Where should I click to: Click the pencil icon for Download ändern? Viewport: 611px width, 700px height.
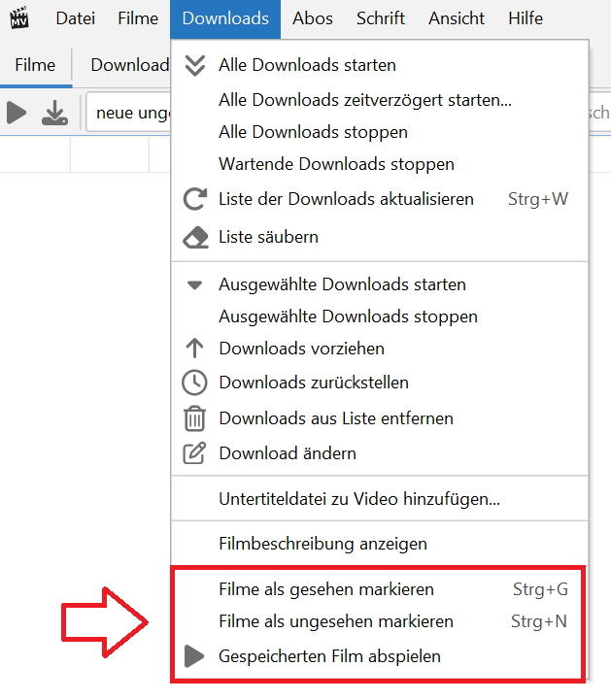195,453
